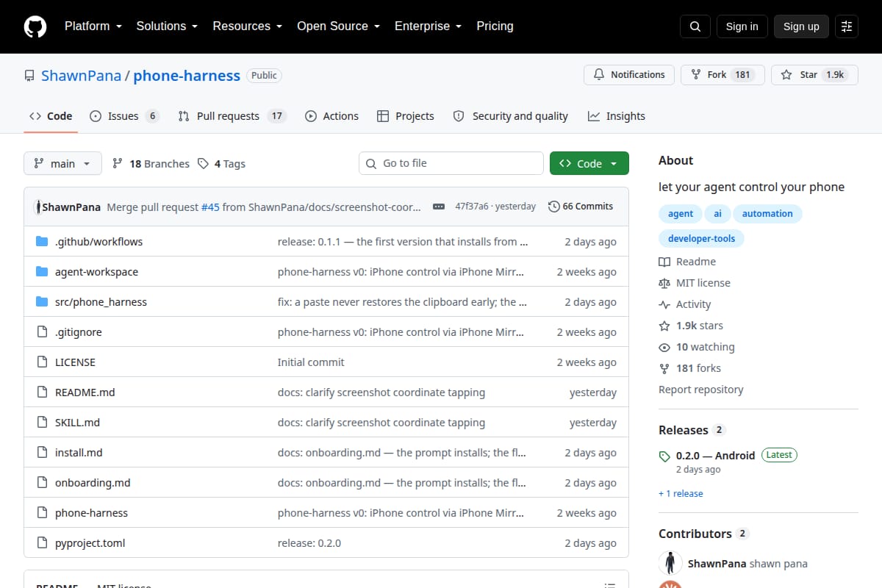882x588 pixels.
Task: Focus the Go to file search field
Action: [451, 163]
